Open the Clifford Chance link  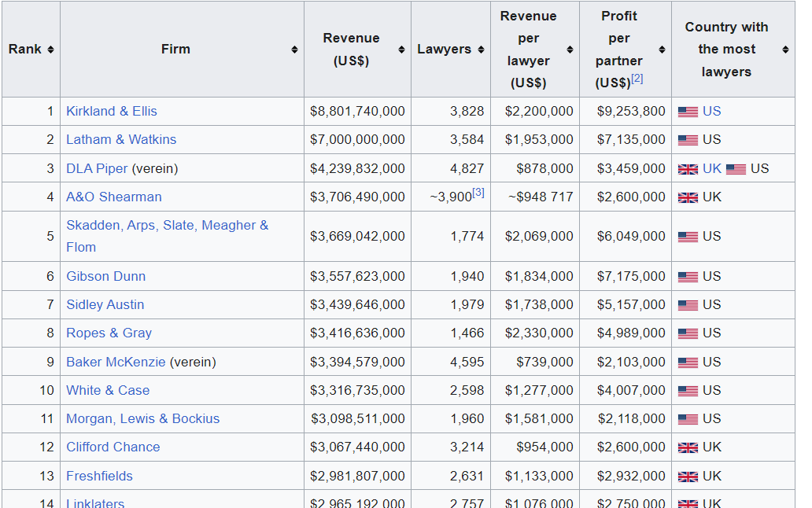(x=113, y=447)
